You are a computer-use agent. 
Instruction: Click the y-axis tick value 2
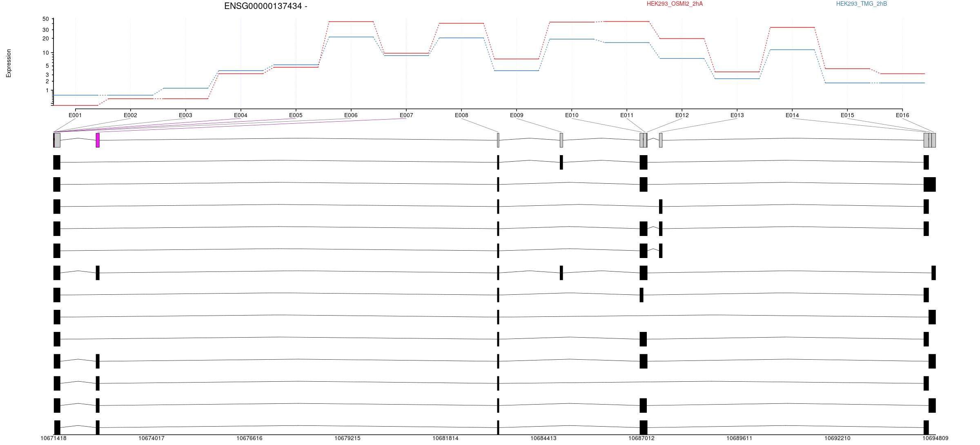click(47, 81)
